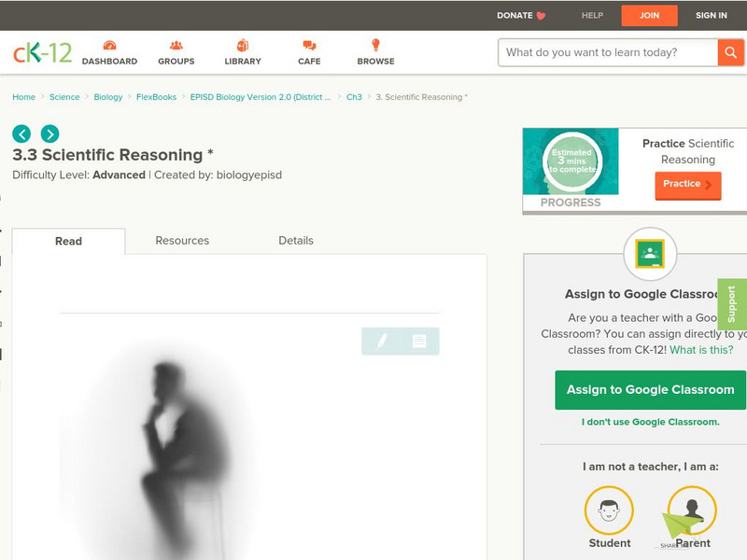747x560 pixels.
Task: Switch to the Details tab
Action: coord(296,241)
